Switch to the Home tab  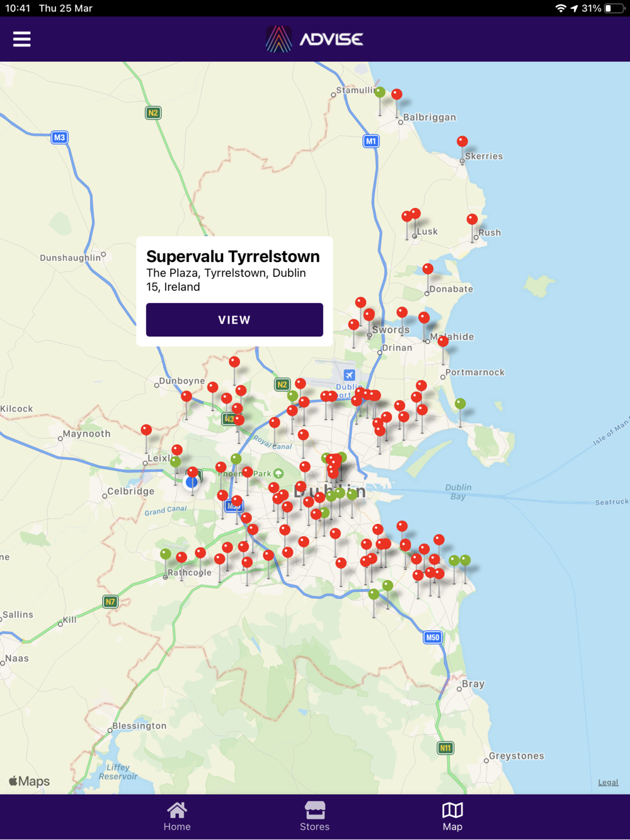[177, 817]
